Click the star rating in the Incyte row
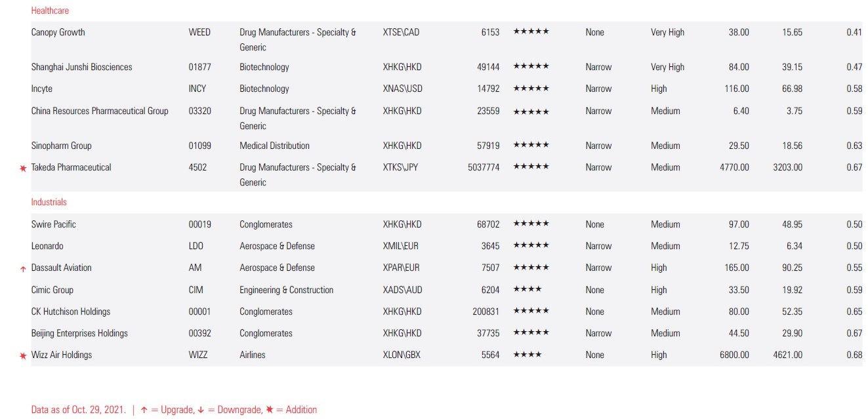868x419 pixels. pyautogui.click(x=531, y=88)
